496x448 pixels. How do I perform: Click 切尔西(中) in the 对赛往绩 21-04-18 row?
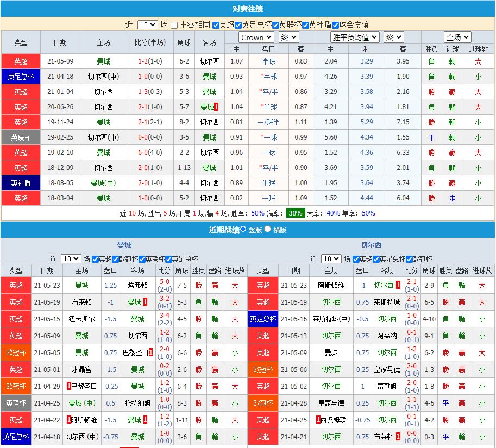point(103,77)
